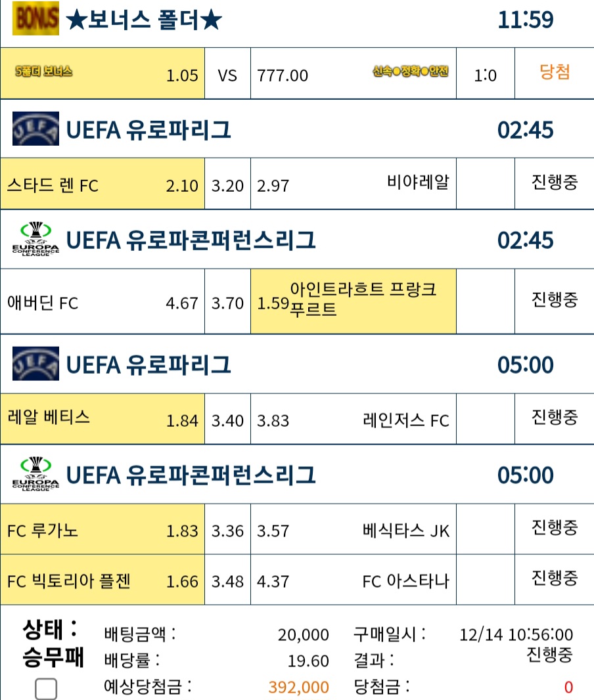Click the 신속 정확 안전 badge
Screen dimensions: 594x700
pos(411,71)
